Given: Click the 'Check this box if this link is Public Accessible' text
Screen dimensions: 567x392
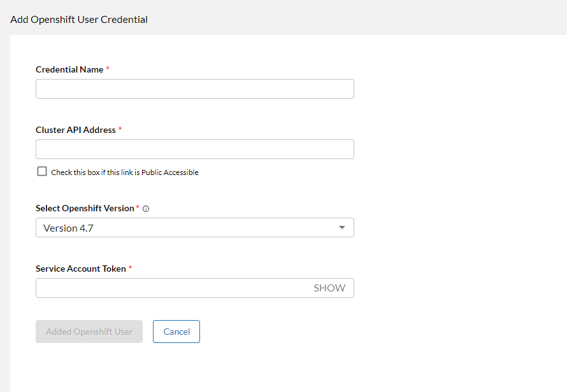Looking at the screenshot, I should click(x=125, y=172).
